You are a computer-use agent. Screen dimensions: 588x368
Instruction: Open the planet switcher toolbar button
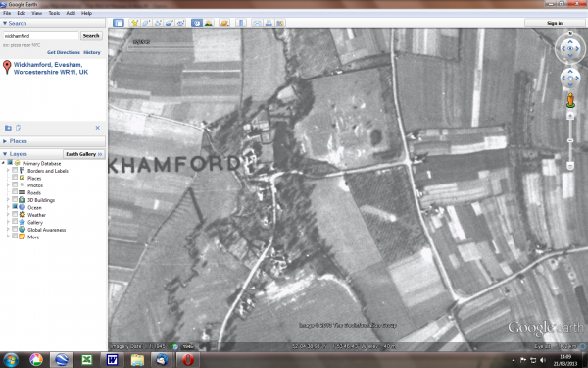point(224,23)
